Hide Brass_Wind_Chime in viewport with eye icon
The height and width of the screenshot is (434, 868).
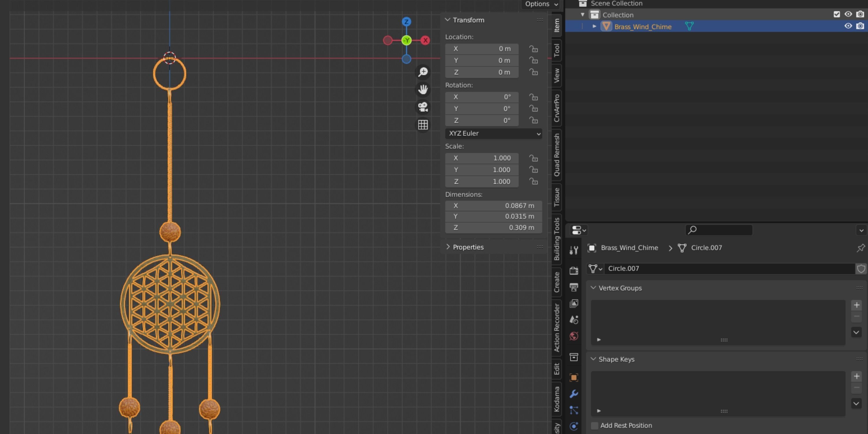(848, 26)
